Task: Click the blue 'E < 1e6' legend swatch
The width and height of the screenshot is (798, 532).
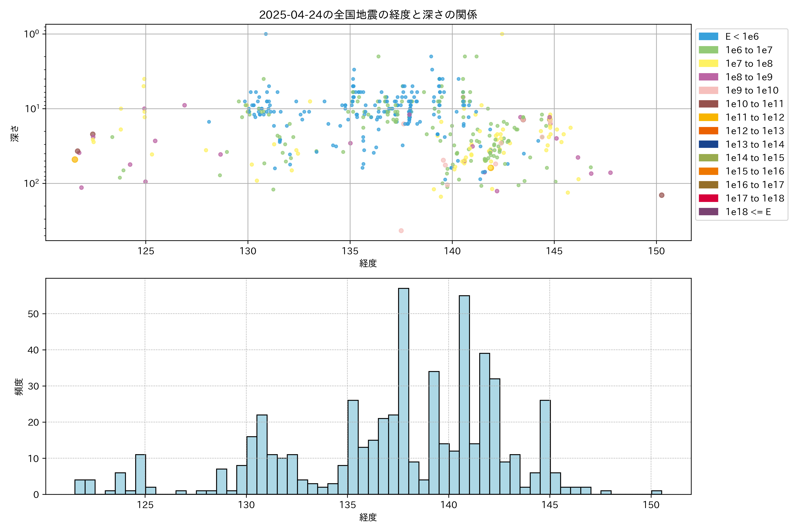Action: click(x=708, y=37)
